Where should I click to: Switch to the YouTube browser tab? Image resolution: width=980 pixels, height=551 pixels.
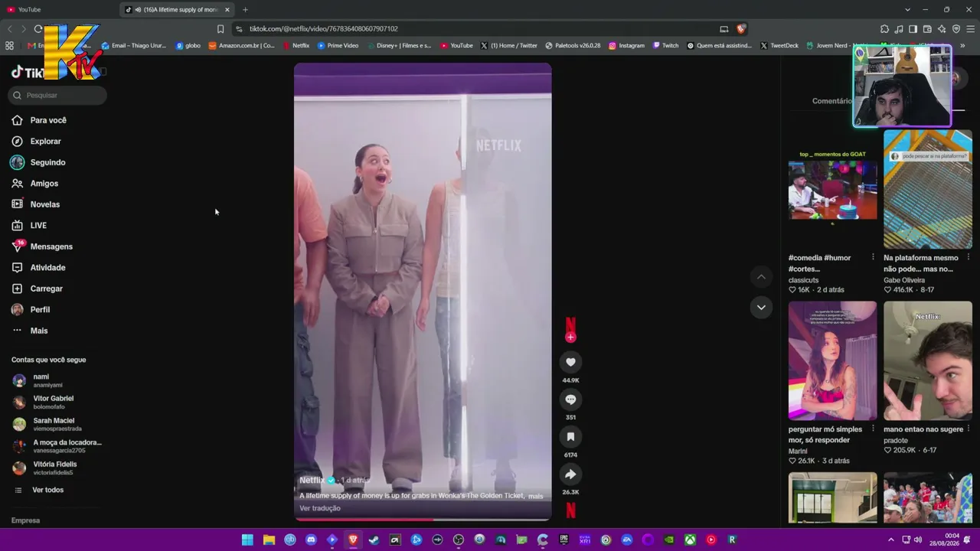click(60, 9)
